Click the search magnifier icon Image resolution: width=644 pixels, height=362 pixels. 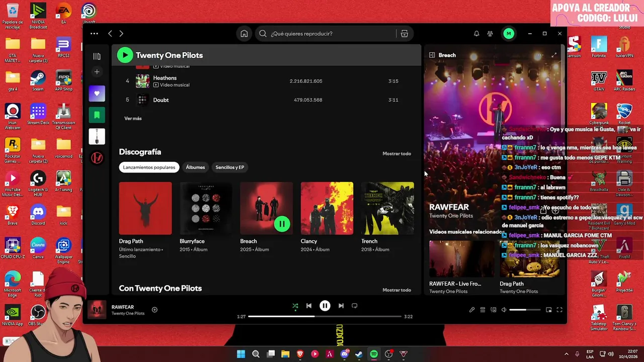[x=263, y=34]
